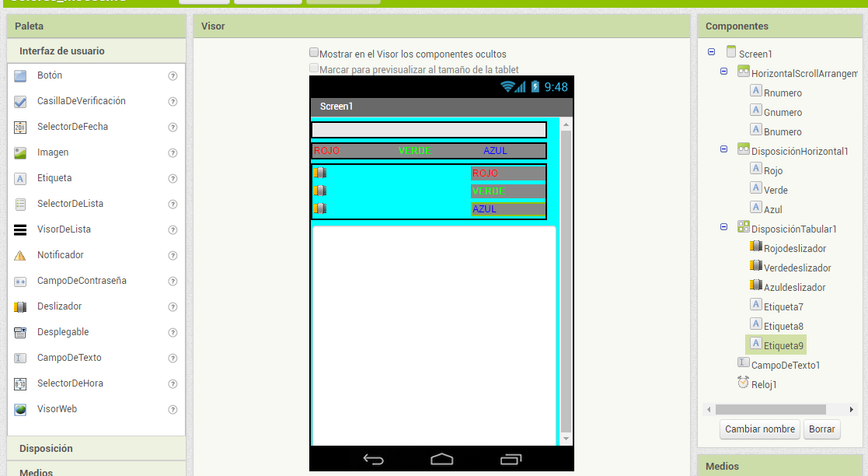Enable Mostrar en el Visor los componentes ocultos
The image size is (868, 476).
(x=314, y=52)
